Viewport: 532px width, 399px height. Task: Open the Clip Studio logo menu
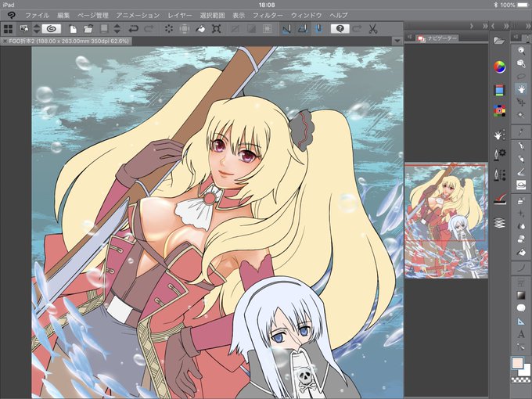11,16
